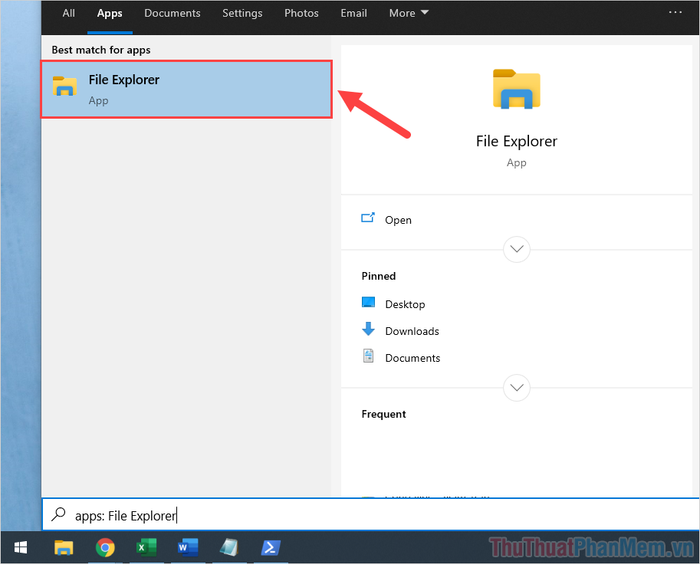The image size is (700, 564).
Task: Click the File Explorer icon in results list
Action: tap(65, 86)
